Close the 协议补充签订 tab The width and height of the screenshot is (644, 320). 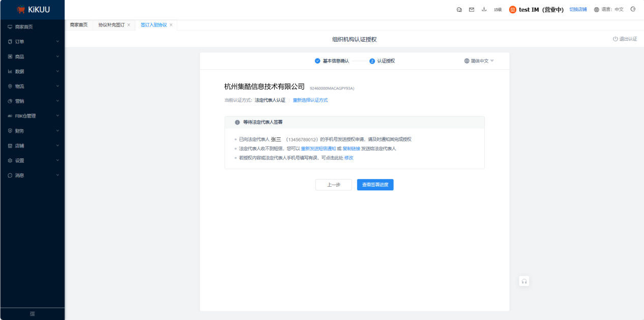129,25
